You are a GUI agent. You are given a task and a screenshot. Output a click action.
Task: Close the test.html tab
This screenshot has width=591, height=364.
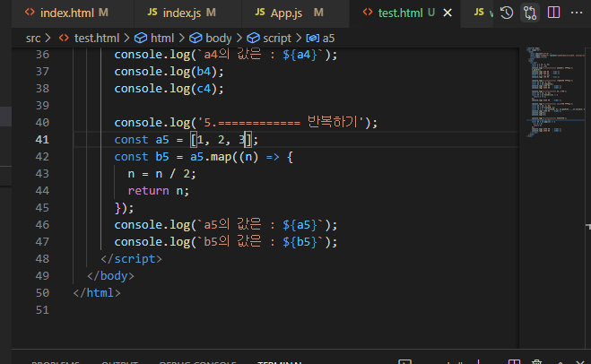[x=448, y=13]
